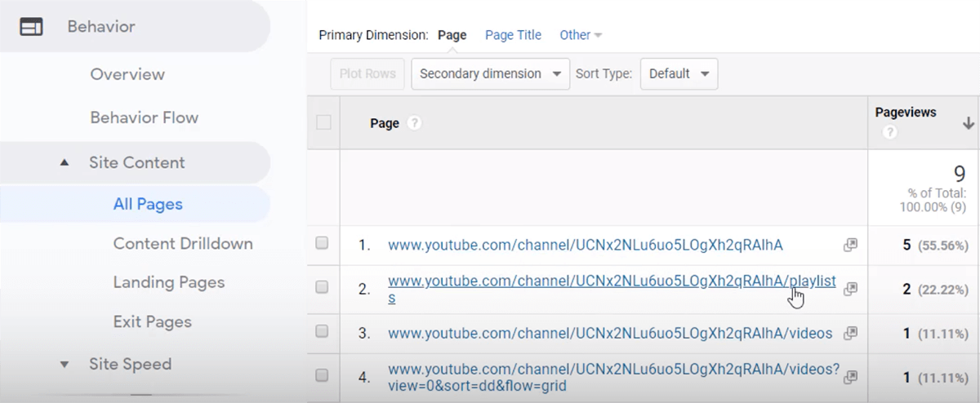Check the box for row 2 playlists page
The width and height of the screenshot is (980, 403).
(322, 287)
